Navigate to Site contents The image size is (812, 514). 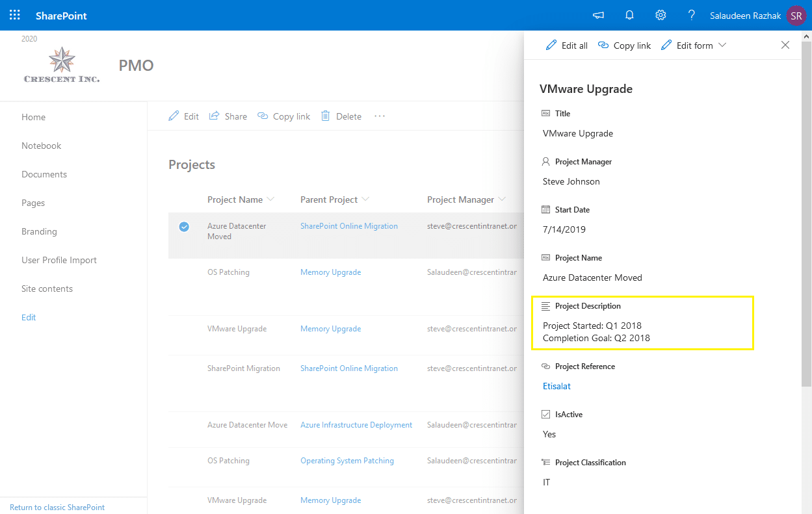click(48, 289)
